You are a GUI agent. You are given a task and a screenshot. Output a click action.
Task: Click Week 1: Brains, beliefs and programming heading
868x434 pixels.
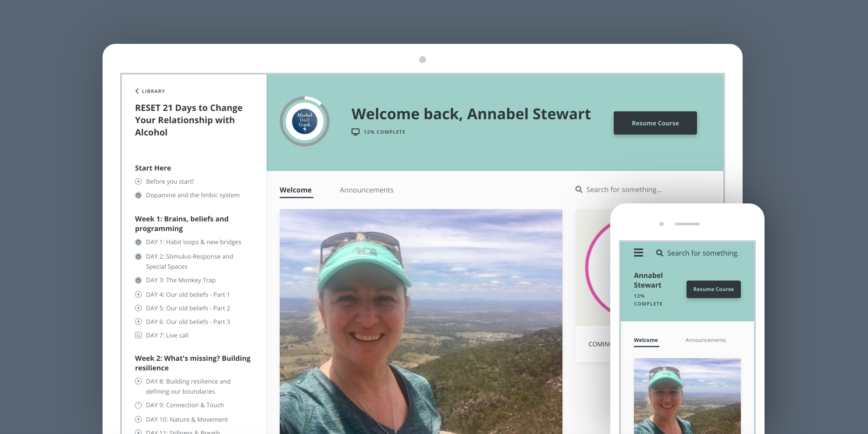point(181,224)
